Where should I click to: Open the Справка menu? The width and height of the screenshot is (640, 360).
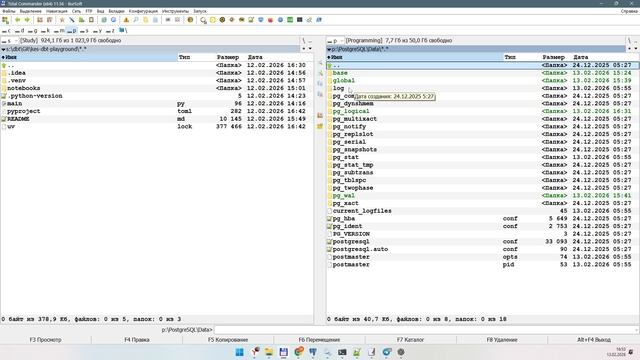click(x=629, y=11)
